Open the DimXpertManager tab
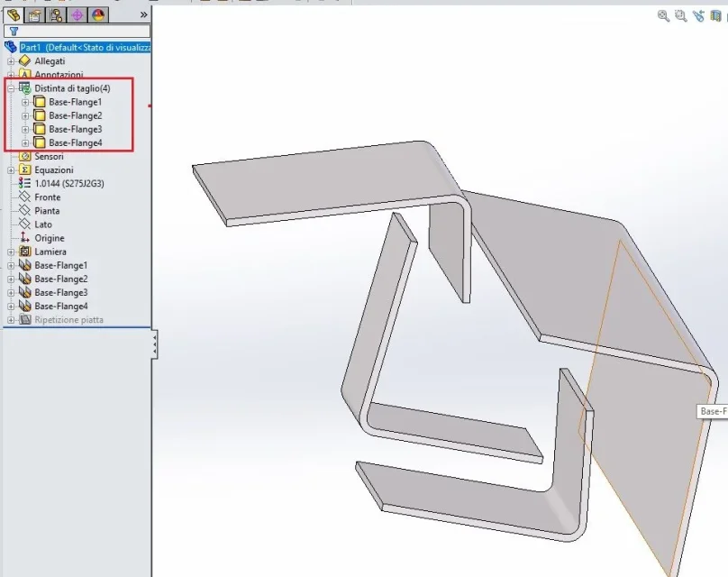Viewport: 728px width, 577px height. click(77, 15)
